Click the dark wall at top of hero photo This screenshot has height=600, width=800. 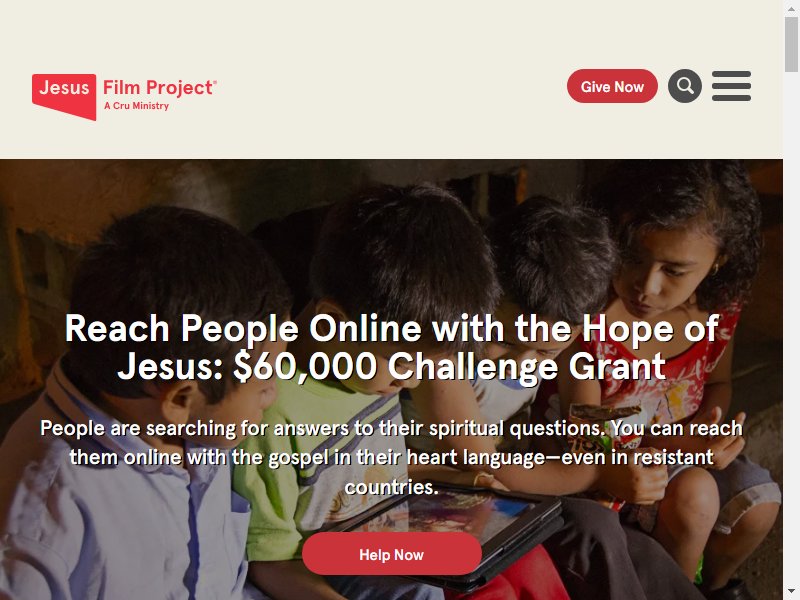coord(357,176)
